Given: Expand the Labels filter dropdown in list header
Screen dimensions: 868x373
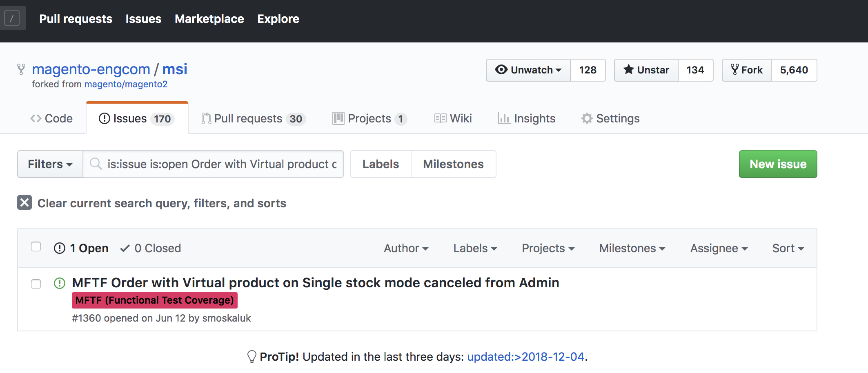Looking at the screenshot, I should tap(475, 248).
